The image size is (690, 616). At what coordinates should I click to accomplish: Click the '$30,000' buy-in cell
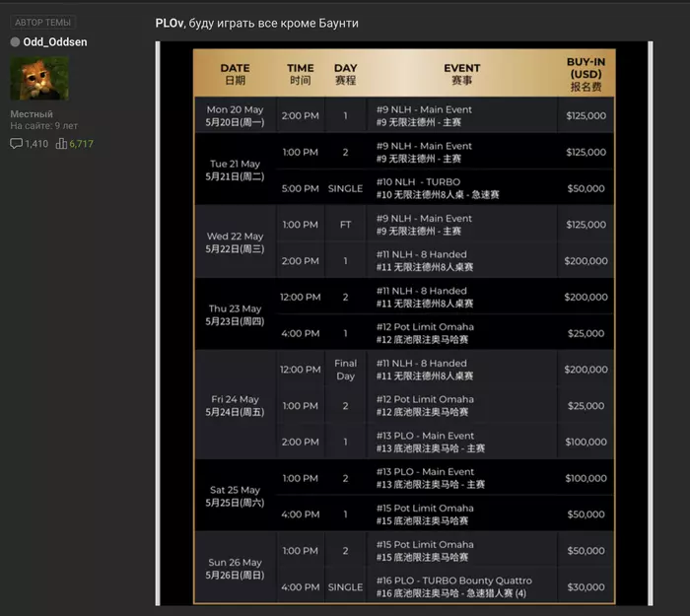(586, 587)
